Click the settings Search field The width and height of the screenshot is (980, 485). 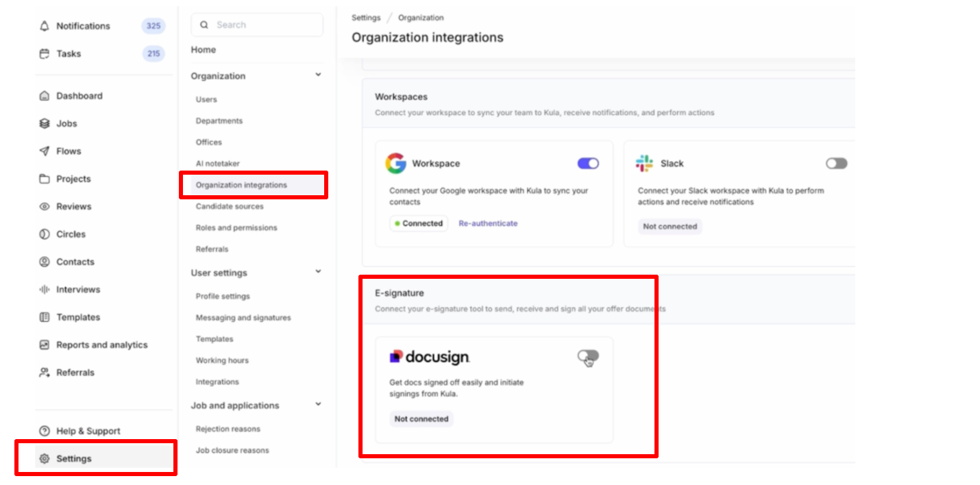pos(264,25)
